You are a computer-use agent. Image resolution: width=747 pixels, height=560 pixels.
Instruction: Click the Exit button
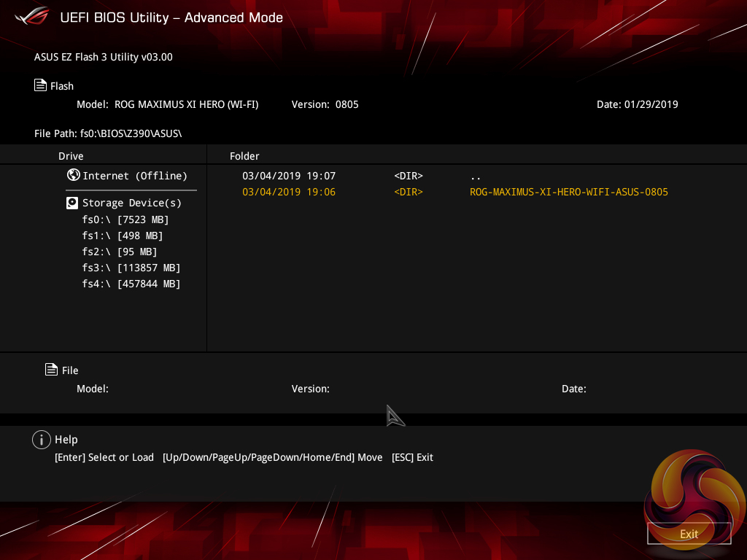pos(689,534)
